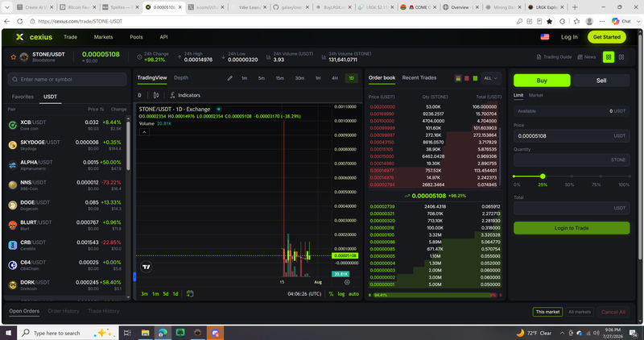
Task: Select the Limit order type
Action: click(518, 95)
